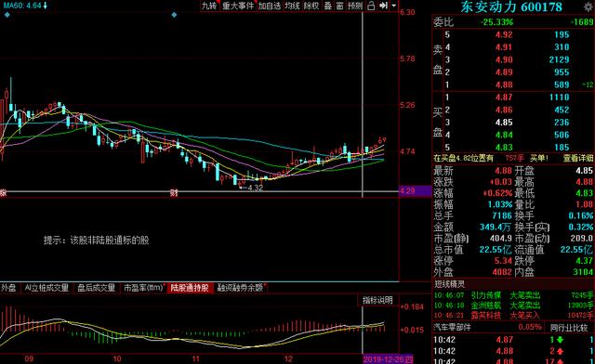Click the 汽车零部件 sector label
Viewport: 595px width, 364px height.
point(452,327)
